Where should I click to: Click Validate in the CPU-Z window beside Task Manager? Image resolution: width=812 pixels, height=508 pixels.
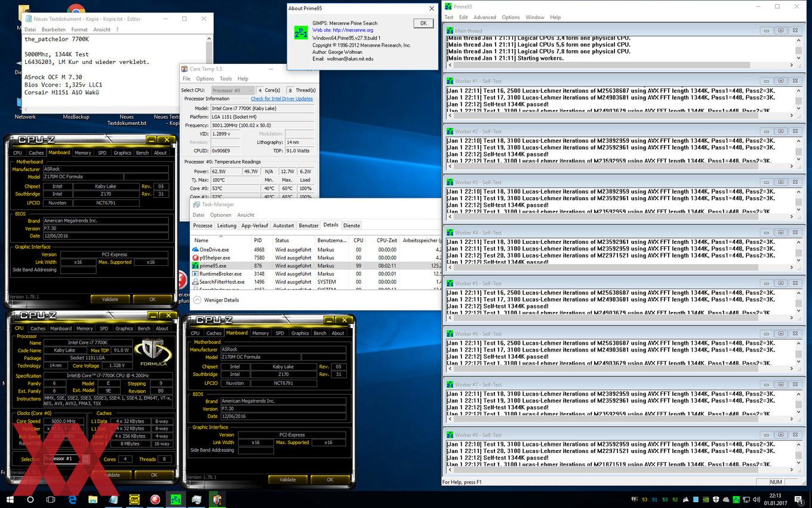(287, 479)
